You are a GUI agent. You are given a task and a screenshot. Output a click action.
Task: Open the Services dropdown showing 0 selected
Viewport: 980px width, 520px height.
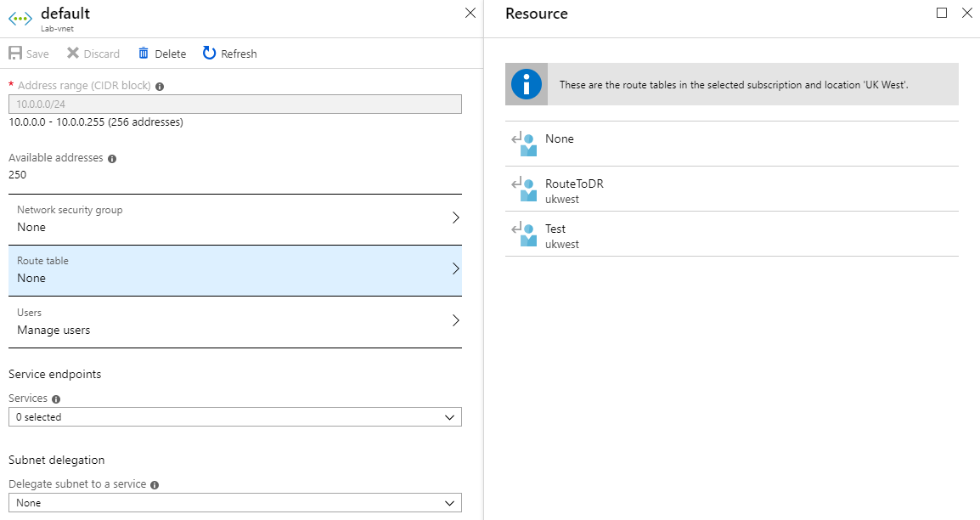tap(235, 417)
